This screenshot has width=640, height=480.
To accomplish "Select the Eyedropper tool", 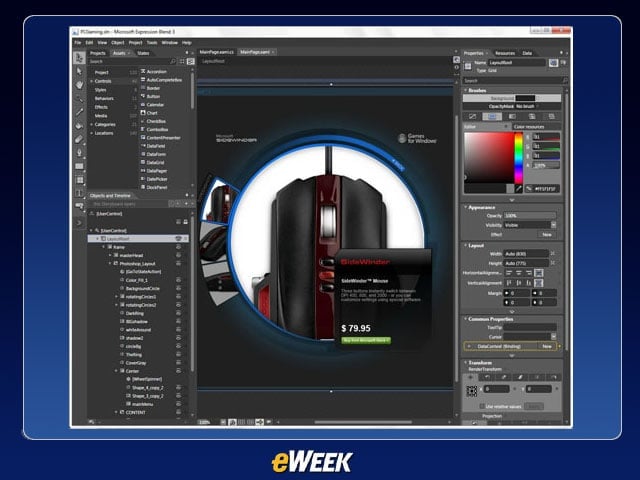I will [x=79, y=111].
